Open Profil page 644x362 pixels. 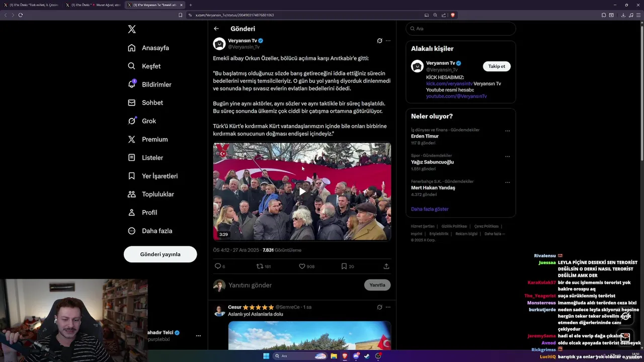click(142, 212)
